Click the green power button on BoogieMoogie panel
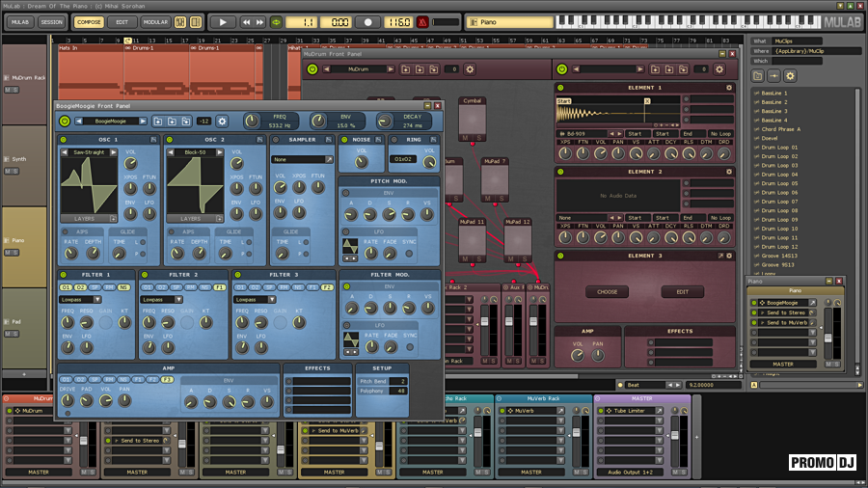 point(65,121)
